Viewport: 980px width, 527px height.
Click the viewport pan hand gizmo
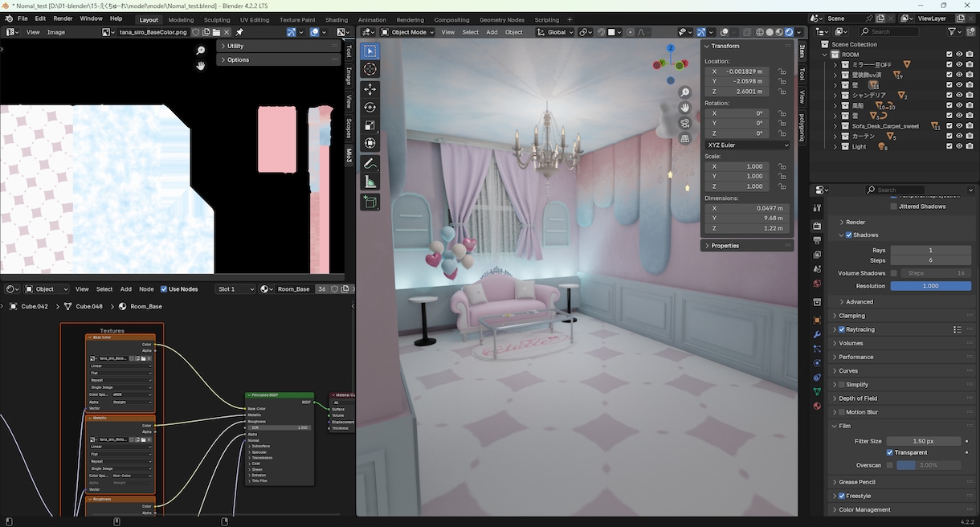click(x=685, y=108)
